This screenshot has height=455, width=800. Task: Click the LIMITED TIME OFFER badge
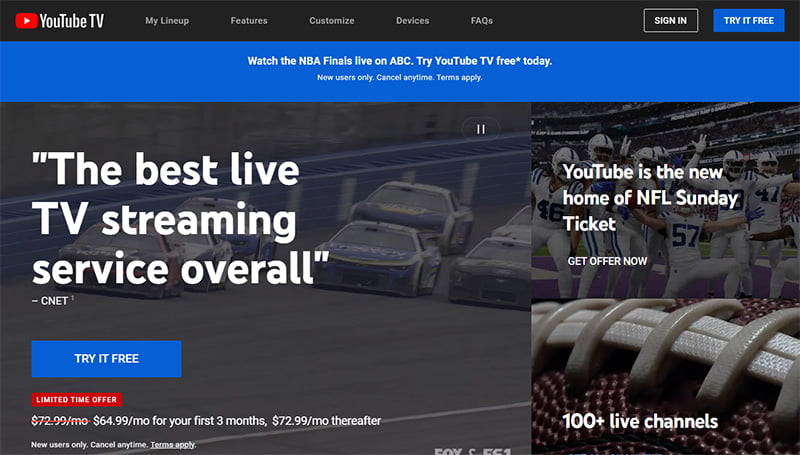[77, 399]
